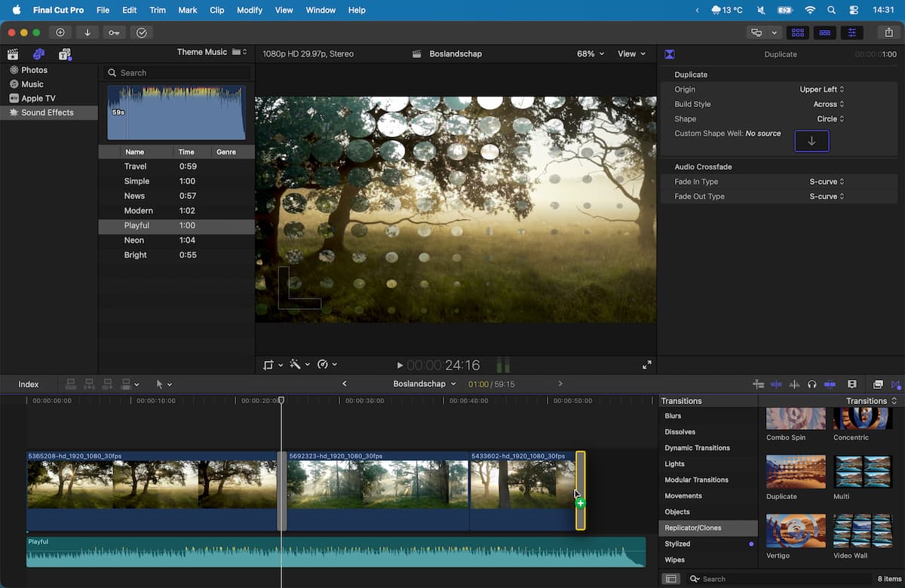Select Apple TV in the sidebar

pos(49,98)
